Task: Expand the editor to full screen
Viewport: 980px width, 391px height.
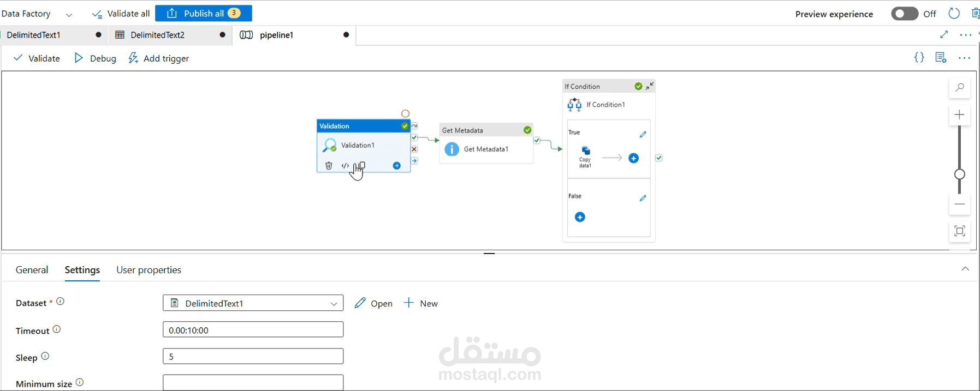Action: pos(944,34)
